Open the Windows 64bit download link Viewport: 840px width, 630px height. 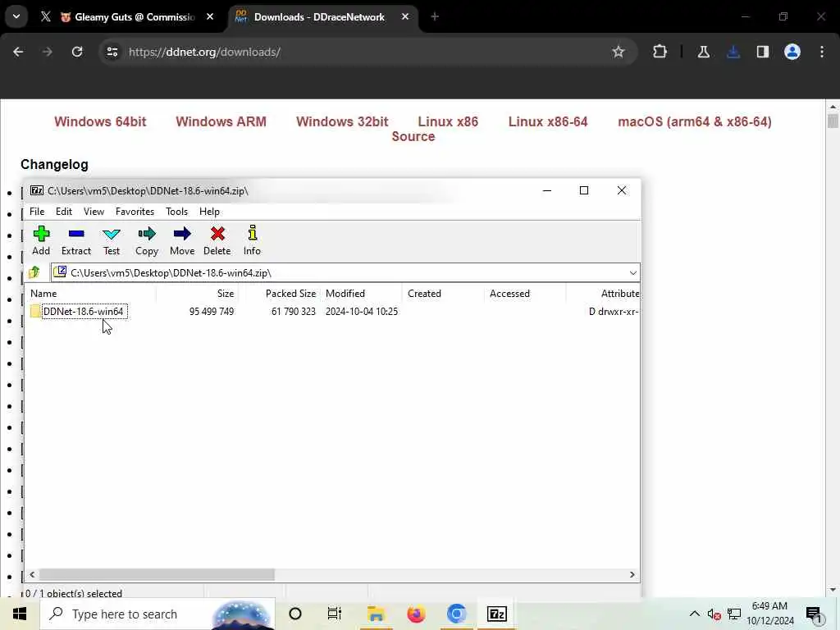click(100, 121)
